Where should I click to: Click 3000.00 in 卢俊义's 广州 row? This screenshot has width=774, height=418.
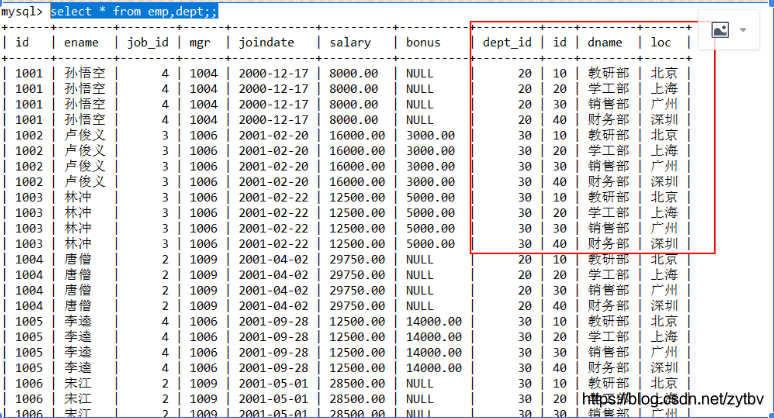tap(430, 166)
